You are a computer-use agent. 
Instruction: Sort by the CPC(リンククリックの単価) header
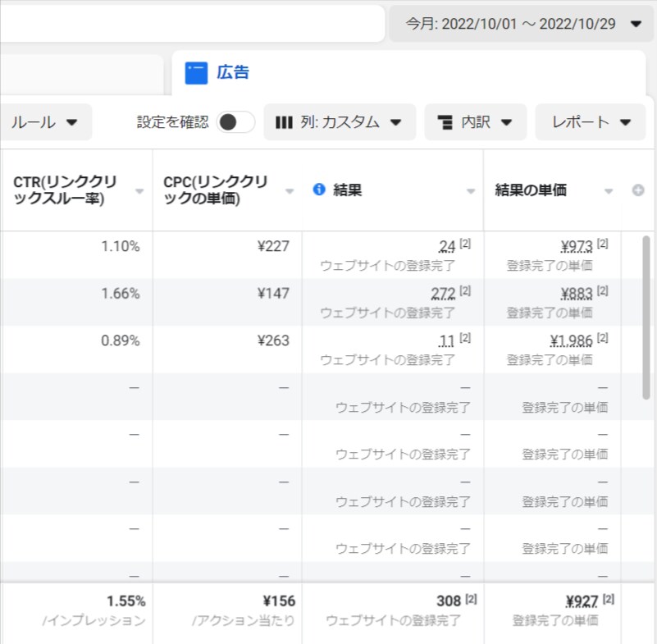216,190
